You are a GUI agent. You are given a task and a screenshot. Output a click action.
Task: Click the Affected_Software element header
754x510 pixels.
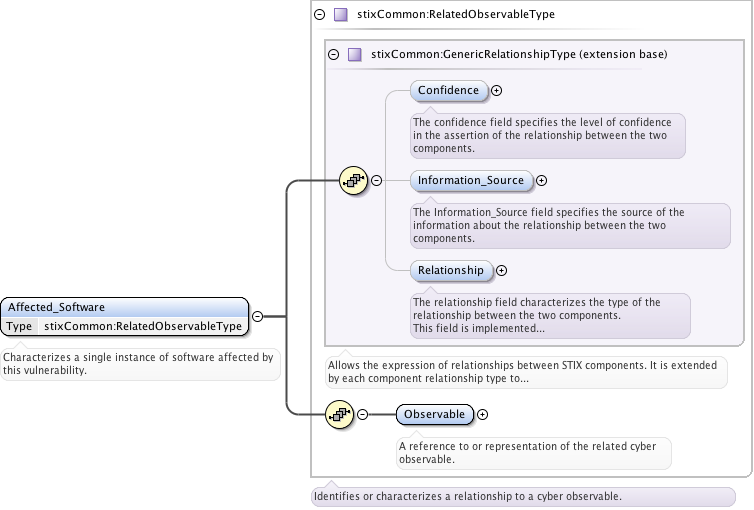coord(125,307)
